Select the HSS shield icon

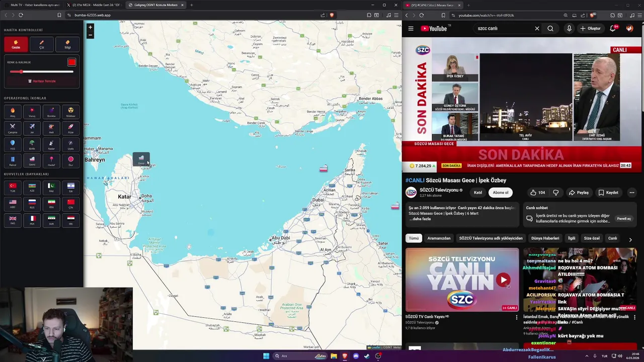(13, 145)
